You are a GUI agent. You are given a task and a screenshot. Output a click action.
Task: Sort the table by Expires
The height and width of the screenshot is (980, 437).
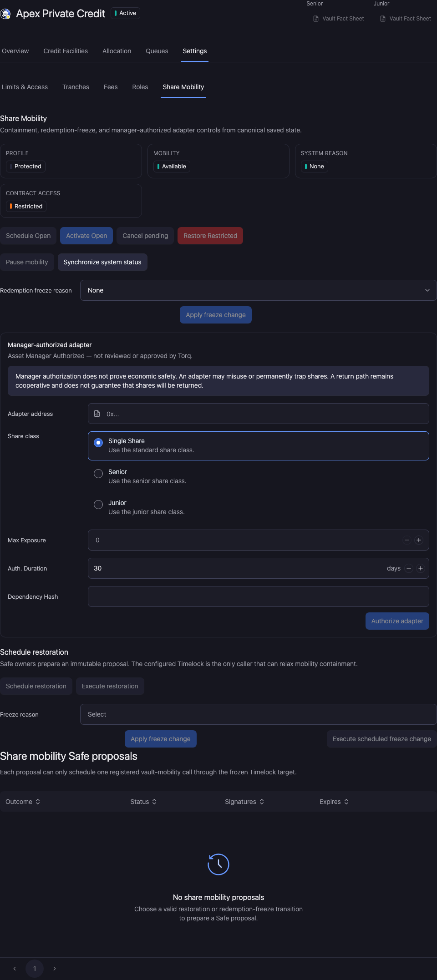pyautogui.click(x=334, y=802)
